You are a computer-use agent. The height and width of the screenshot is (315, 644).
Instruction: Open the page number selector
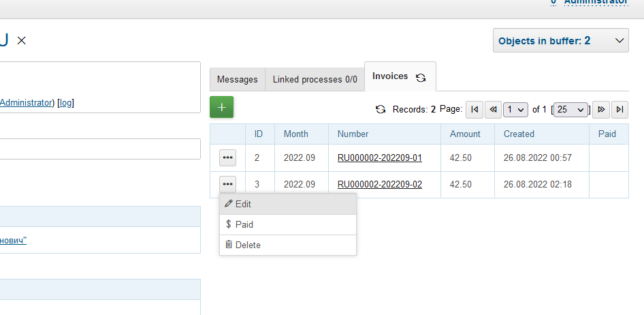[515, 109]
